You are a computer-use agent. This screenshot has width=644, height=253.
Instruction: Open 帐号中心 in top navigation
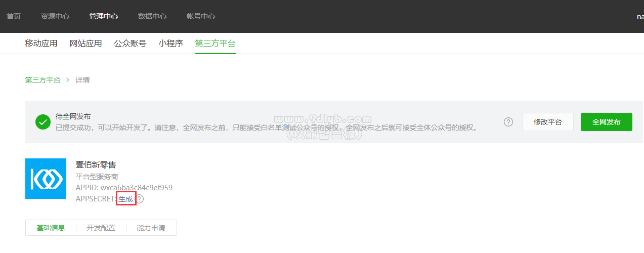[201, 16]
